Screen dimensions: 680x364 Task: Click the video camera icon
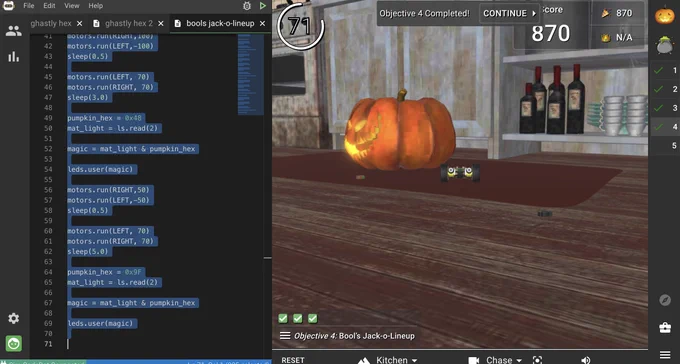[474, 360]
